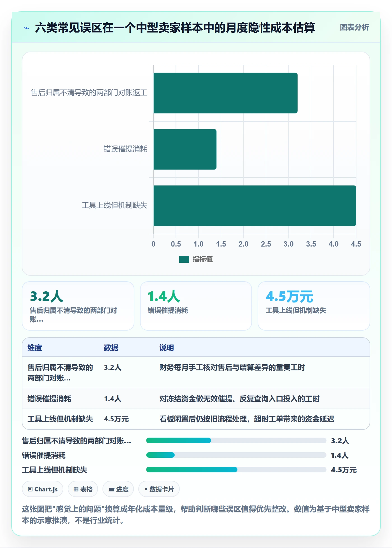Click the x-axis tick label 2.5
Screen dimensions: 392x548
click(x=266, y=244)
